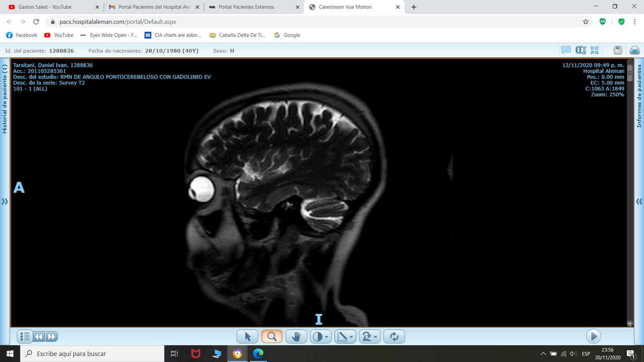
Task: Toggle the full-screen arrows icon
Action: click(x=595, y=50)
